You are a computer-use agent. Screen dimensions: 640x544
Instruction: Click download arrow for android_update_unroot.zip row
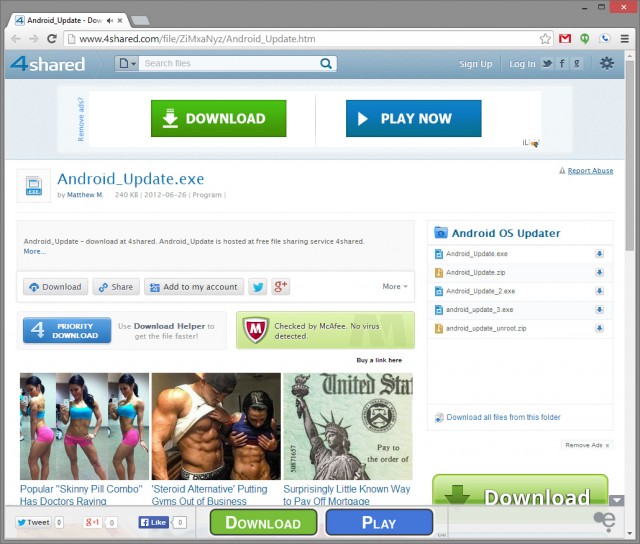[599, 328]
